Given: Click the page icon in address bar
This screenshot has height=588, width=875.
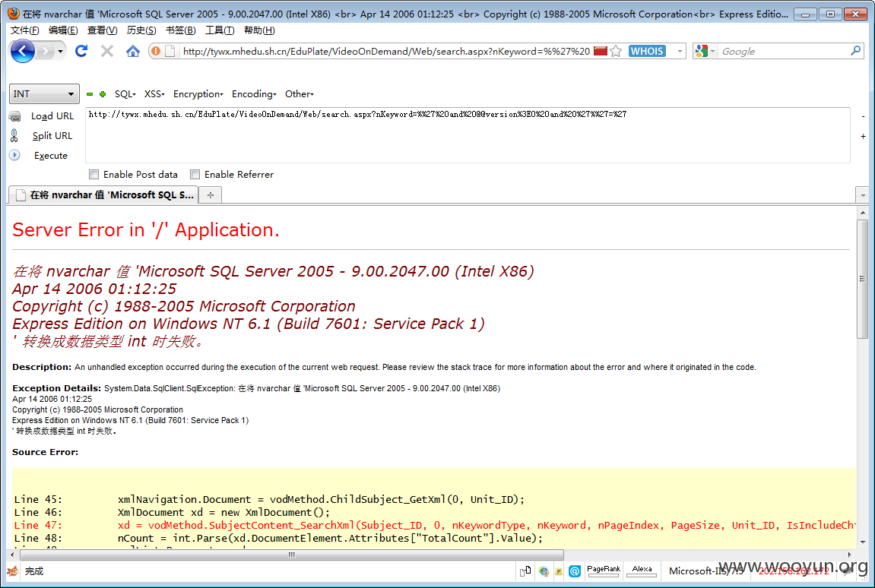Looking at the screenshot, I should [x=170, y=52].
